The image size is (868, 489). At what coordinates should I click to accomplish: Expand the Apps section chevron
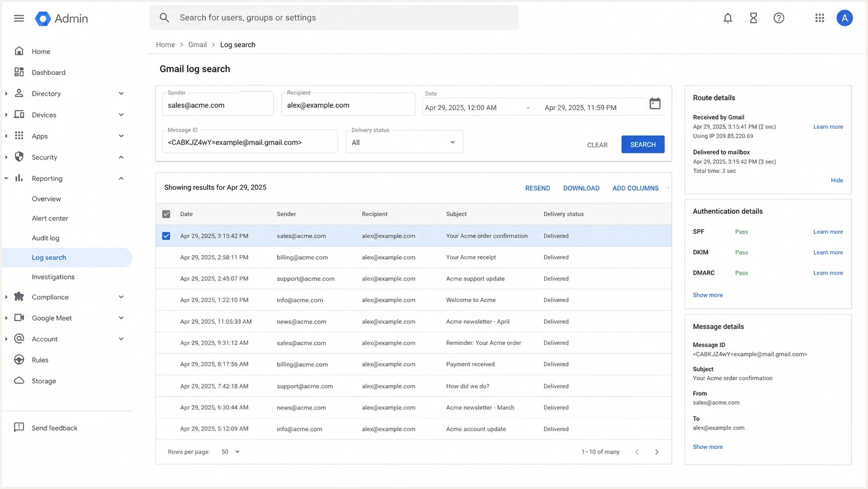(x=121, y=136)
